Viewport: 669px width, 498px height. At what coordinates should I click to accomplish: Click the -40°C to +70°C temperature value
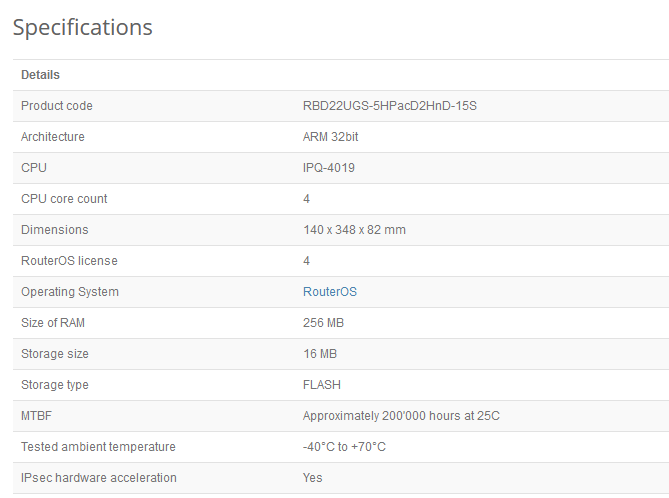(344, 447)
